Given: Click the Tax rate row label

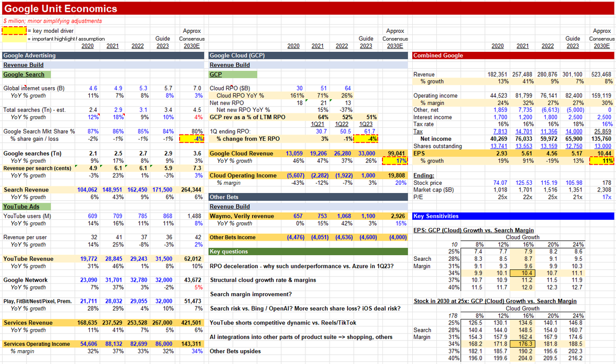Looking at the screenshot, I should (424, 124).
